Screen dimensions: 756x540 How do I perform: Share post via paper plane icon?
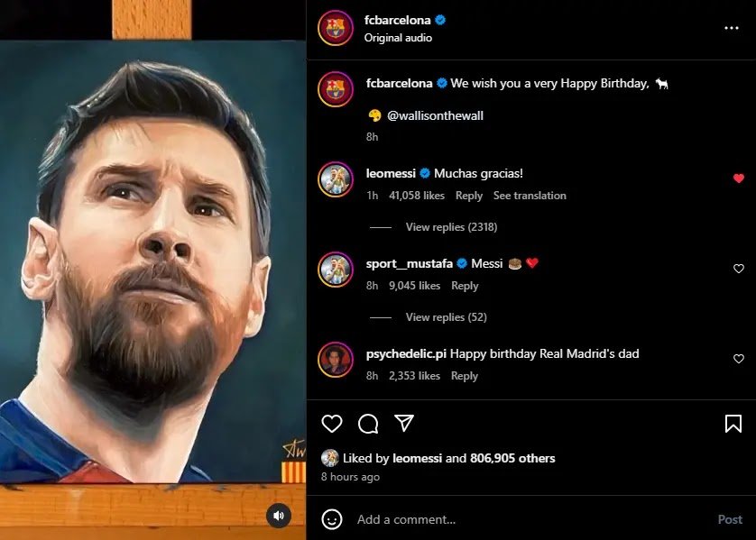[404, 424]
